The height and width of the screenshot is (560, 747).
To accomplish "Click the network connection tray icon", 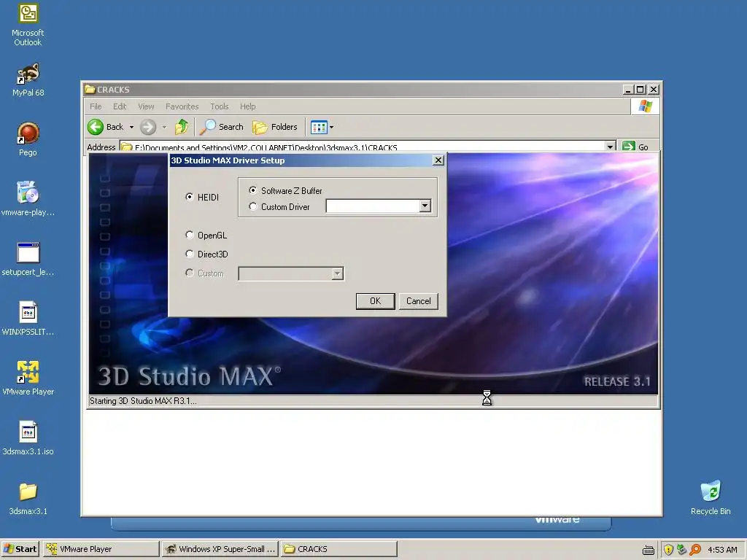I will (x=682, y=550).
